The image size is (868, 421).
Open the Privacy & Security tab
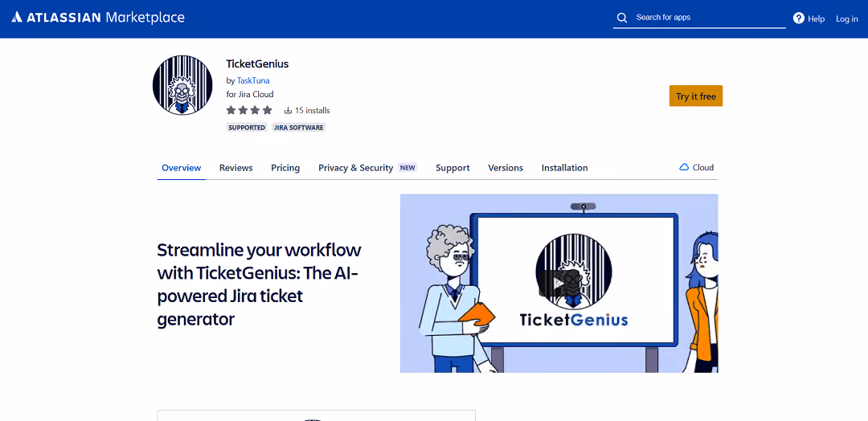click(x=355, y=168)
